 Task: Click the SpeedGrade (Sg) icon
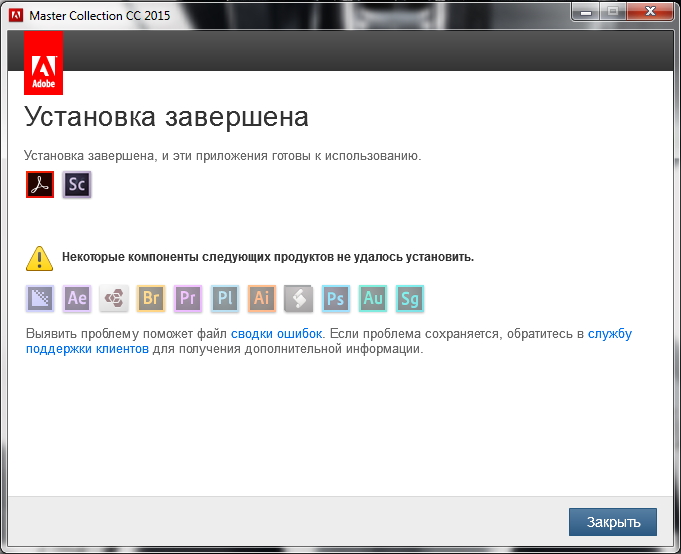click(x=410, y=298)
